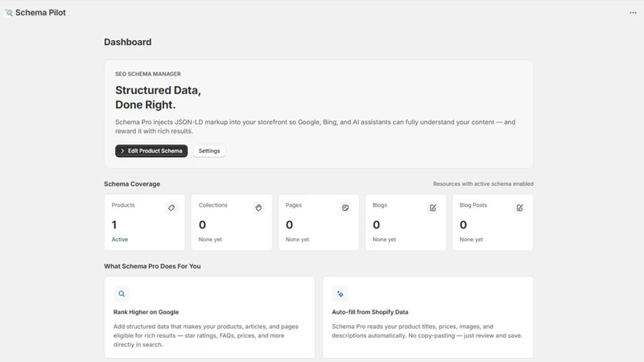This screenshot has height=362, width=644.
Task: Click the Blog Posts edit icon
Action: 520,208
